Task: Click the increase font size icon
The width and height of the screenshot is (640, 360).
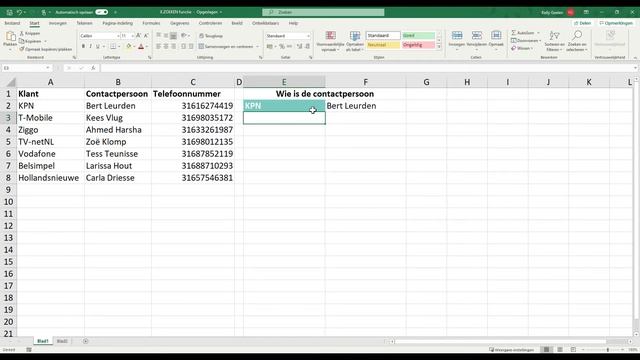Action: [138, 36]
